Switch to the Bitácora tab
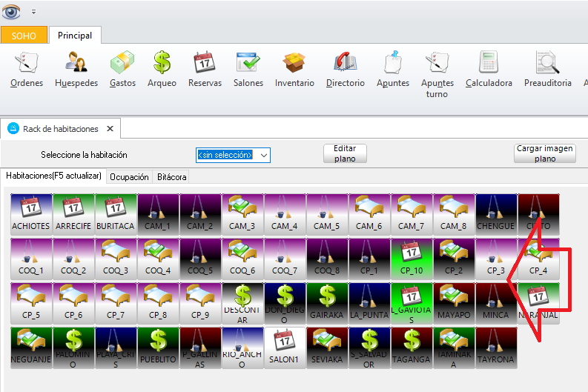This screenshot has height=392, width=588. coord(171,177)
